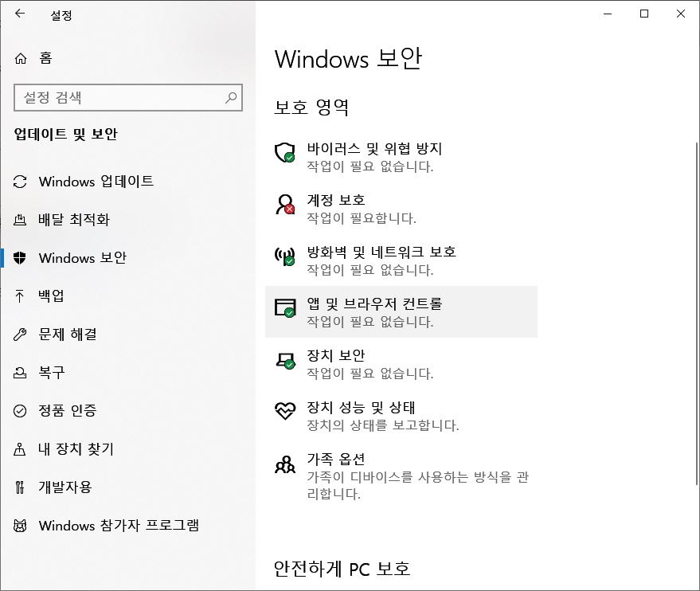Screen dimensions: 700x591
Task: Open 앱 및 브라우저 컨트롤
Action: point(401,312)
